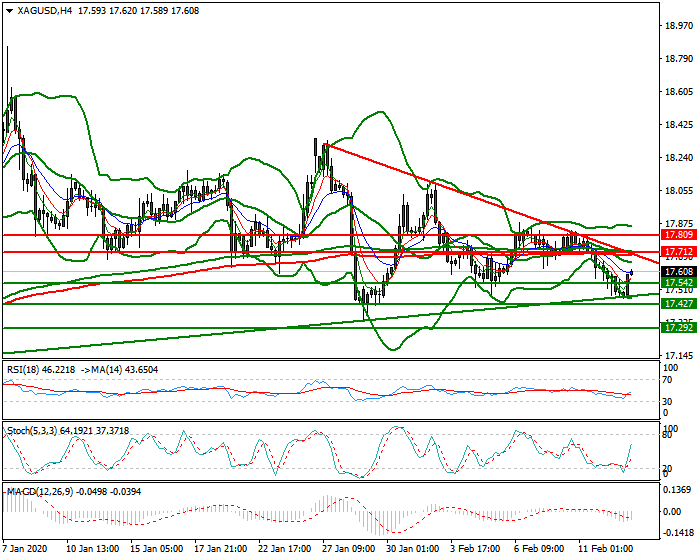Select the 17.145 price scale value
Screen dimensions: 700x560
[x=679, y=356]
